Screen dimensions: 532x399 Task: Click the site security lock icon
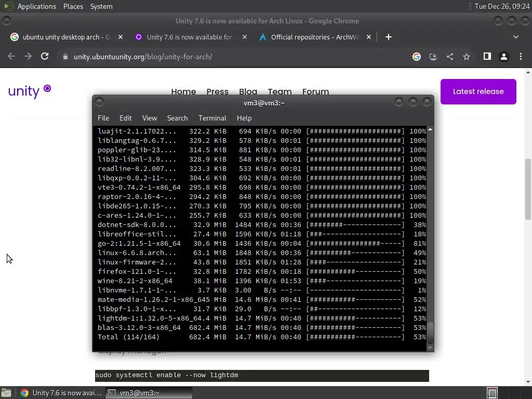coord(65,57)
